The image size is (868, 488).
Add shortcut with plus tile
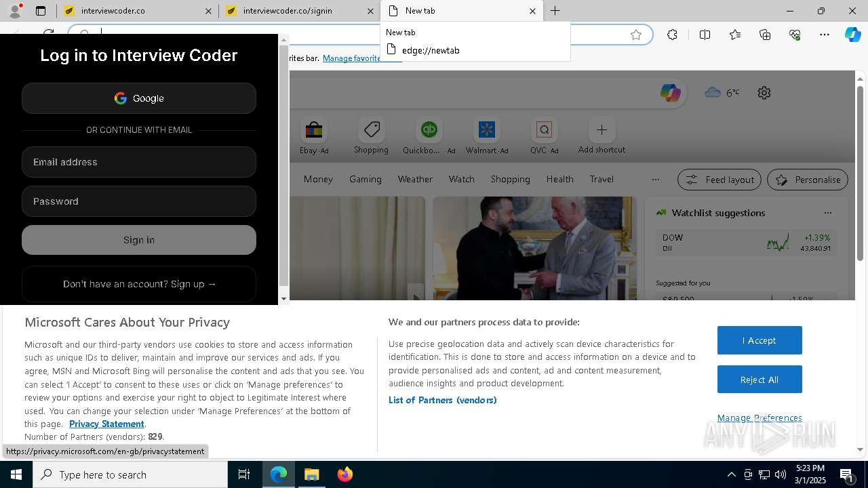pos(601,136)
